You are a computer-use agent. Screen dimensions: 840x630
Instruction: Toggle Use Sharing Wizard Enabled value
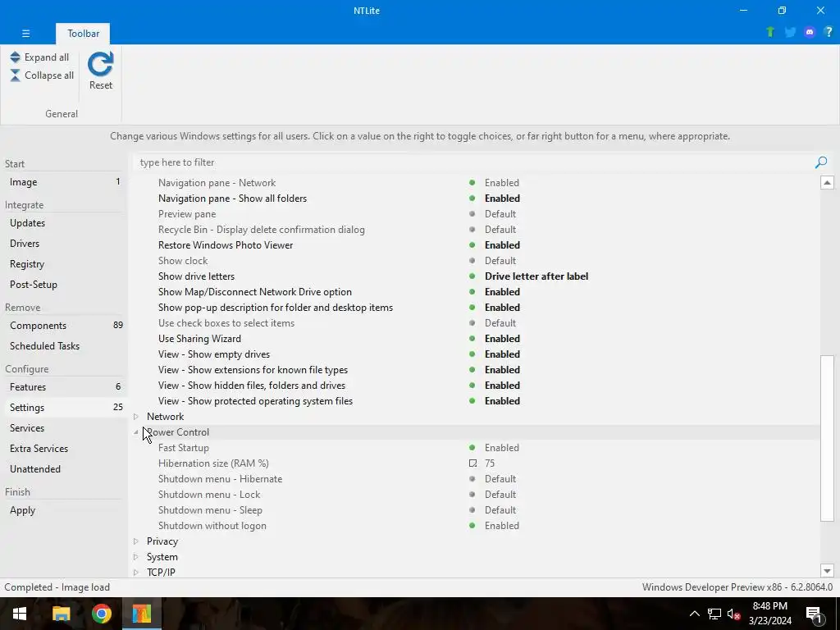pos(503,339)
